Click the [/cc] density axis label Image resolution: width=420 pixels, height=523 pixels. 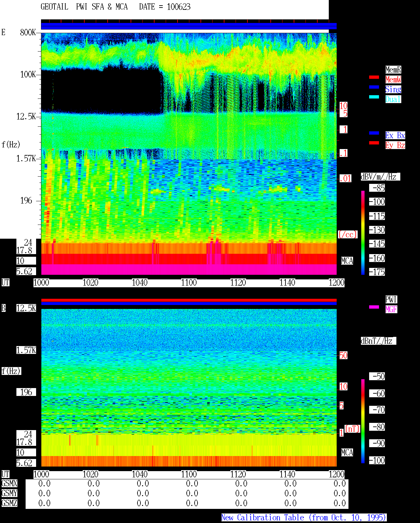[x=347, y=234]
